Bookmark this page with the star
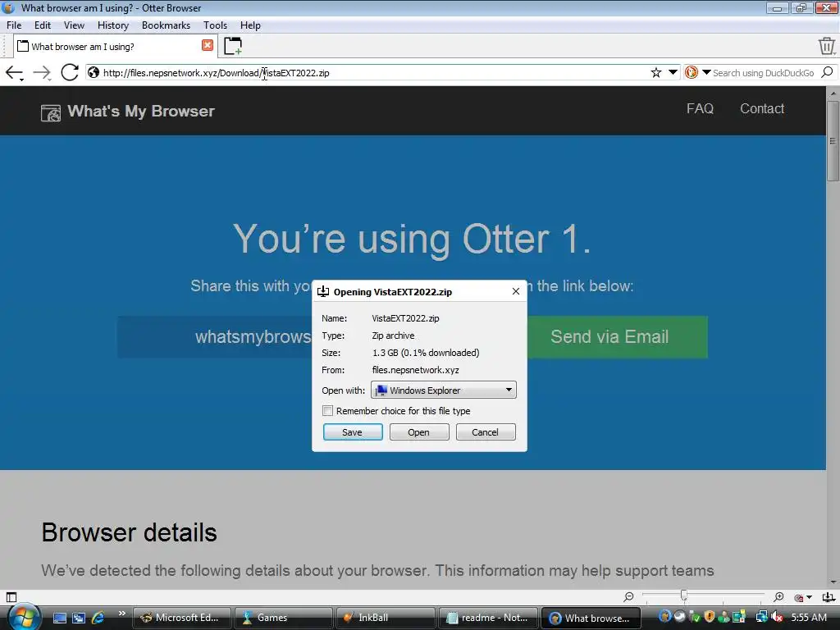This screenshot has height=630, width=840. [x=655, y=72]
